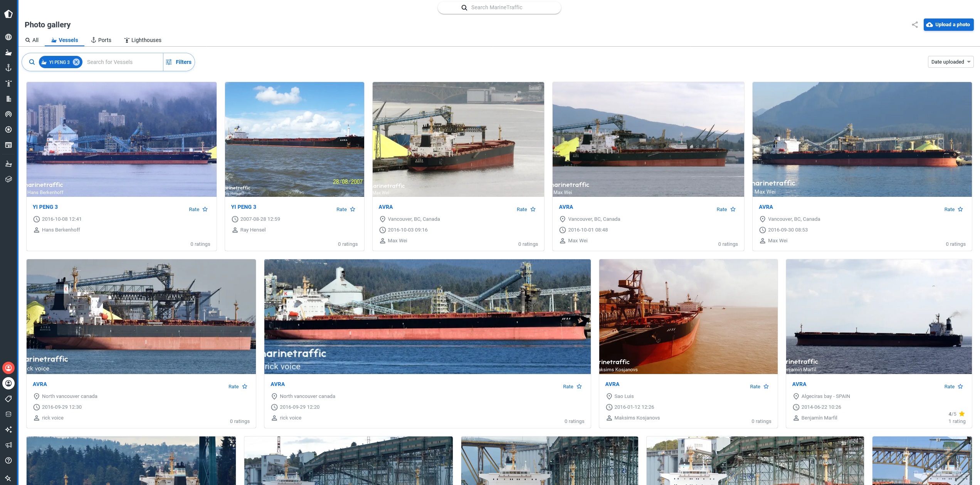Open the Algeciras bay AVRA thumbnail

coord(879,316)
